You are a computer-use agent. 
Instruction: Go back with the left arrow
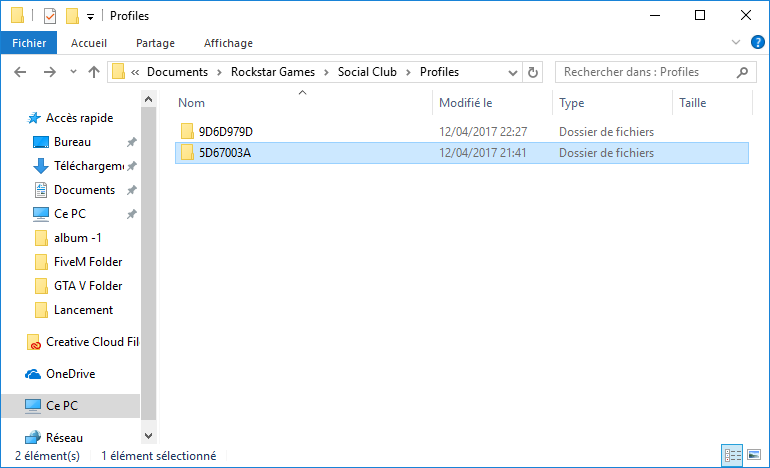click(20, 72)
